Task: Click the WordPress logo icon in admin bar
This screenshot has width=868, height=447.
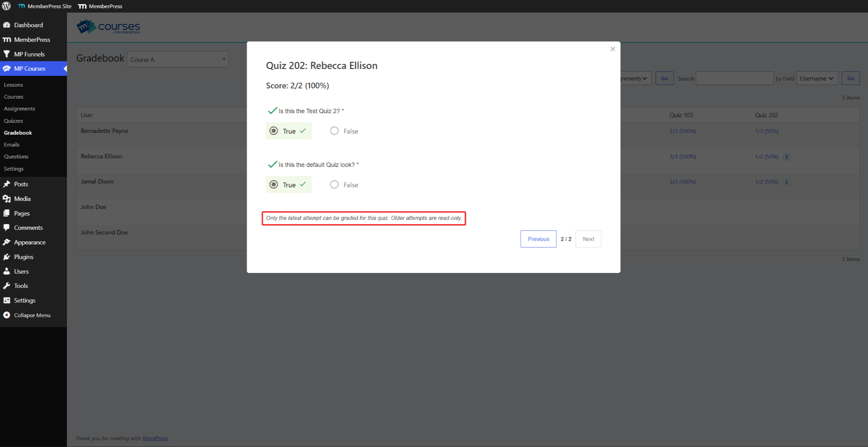Action: pyautogui.click(x=6, y=6)
